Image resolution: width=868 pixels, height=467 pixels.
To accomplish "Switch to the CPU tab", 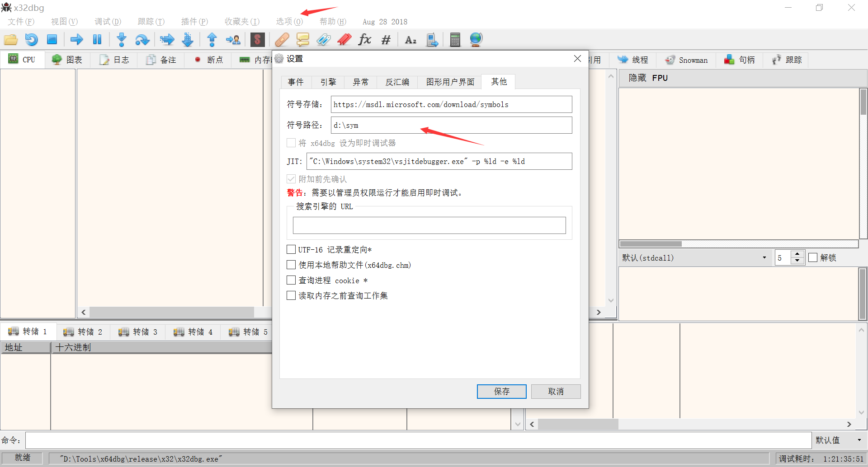I will pyautogui.click(x=23, y=60).
